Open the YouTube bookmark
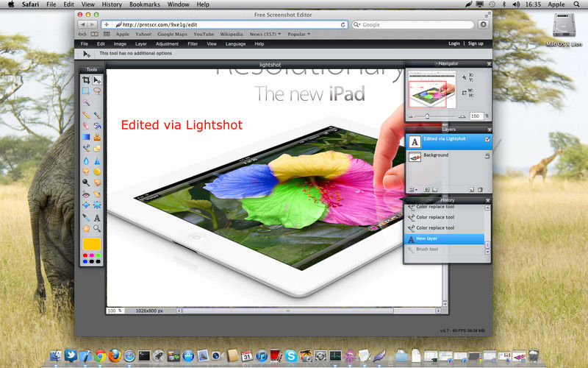 pyautogui.click(x=204, y=34)
